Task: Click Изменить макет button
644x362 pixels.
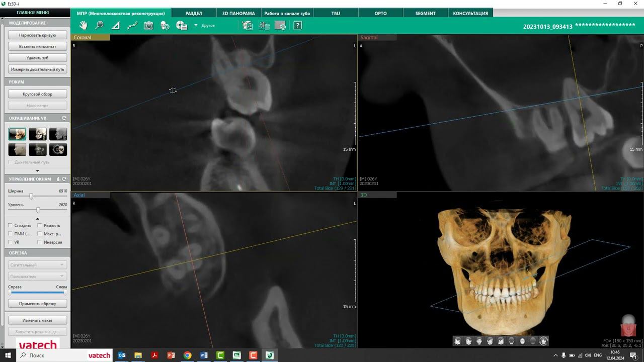Action: point(38,320)
